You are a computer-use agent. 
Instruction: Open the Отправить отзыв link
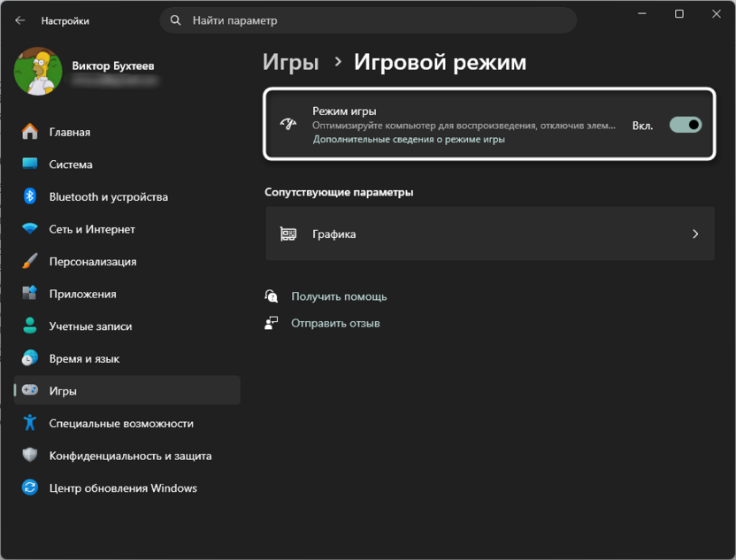click(335, 324)
